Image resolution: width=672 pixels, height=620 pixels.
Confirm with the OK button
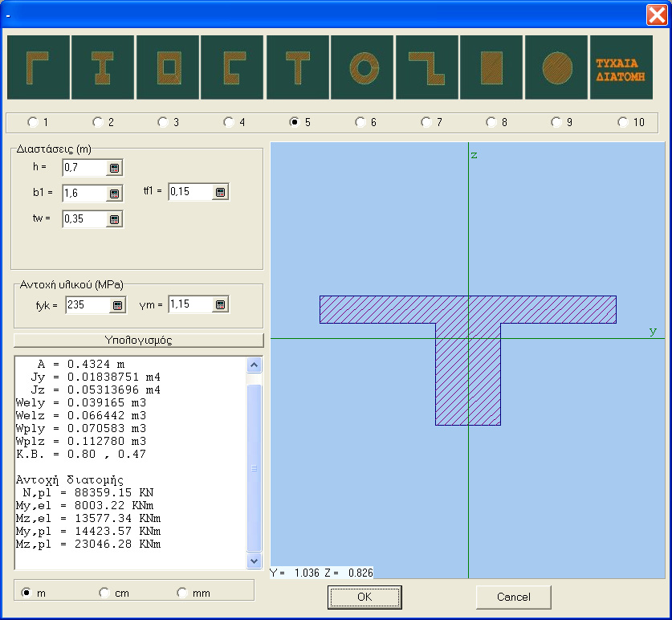pos(365,598)
